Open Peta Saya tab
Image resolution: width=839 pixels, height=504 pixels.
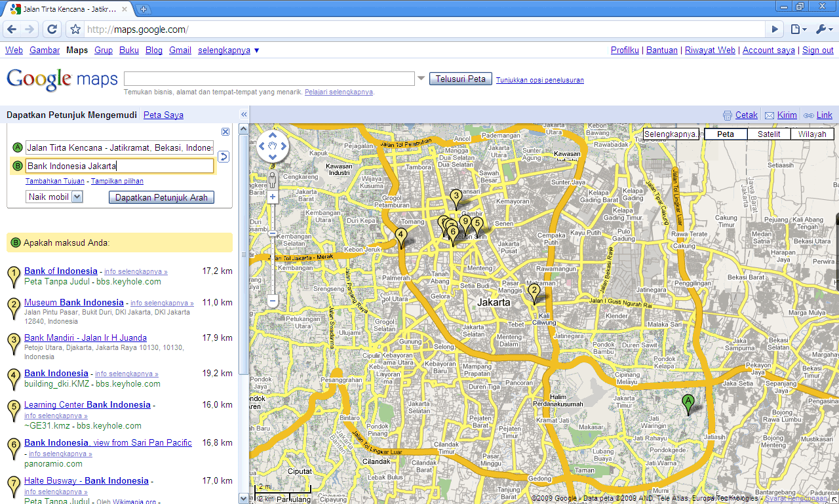(163, 115)
